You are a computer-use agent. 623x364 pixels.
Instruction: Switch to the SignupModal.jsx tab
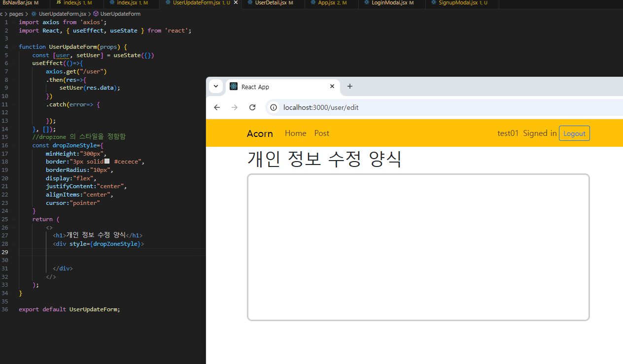[463, 3]
